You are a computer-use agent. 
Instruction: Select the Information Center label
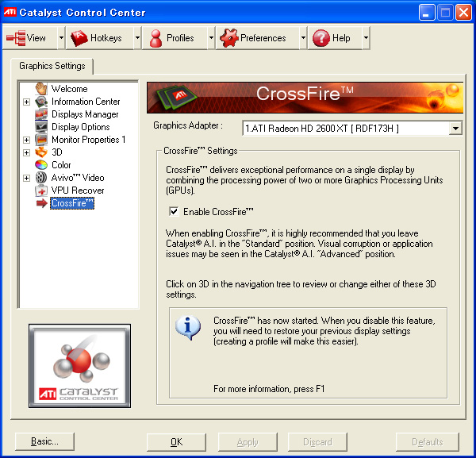(86, 102)
